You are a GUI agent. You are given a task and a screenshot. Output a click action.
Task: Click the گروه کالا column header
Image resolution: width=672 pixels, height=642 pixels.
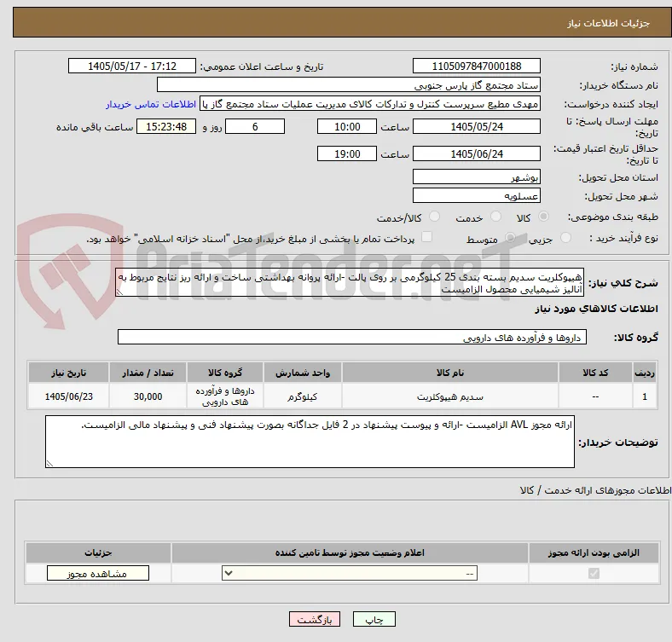tap(225, 373)
